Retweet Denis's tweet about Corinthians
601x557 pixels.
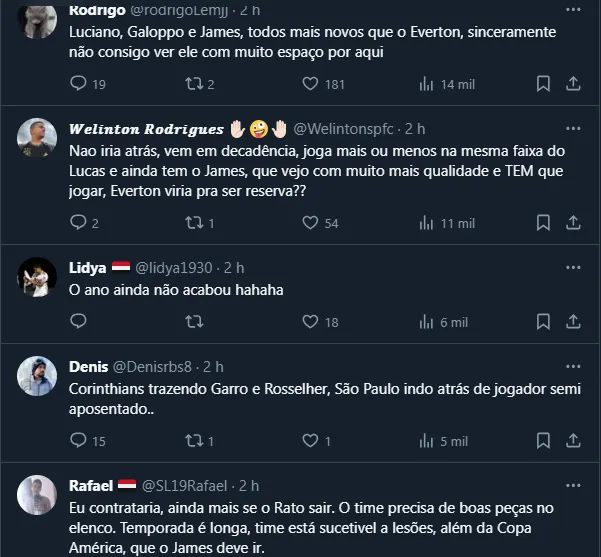(194, 440)
